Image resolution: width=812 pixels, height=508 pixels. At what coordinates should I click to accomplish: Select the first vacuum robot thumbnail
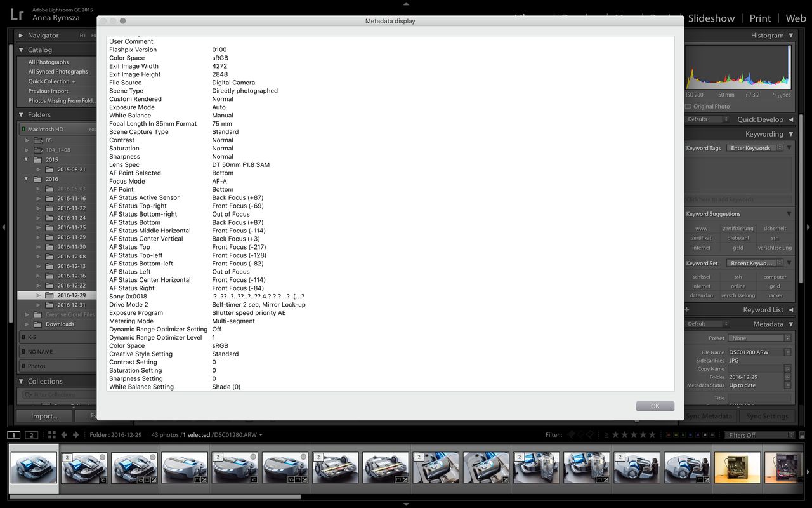point(34,469)
